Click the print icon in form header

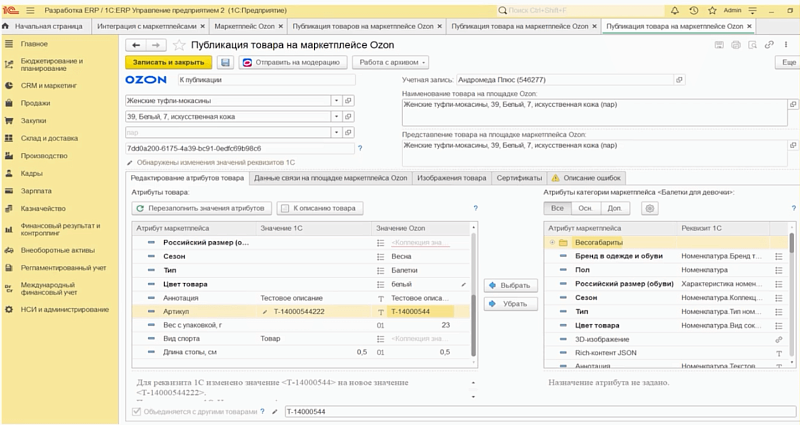tap(736, 45)
